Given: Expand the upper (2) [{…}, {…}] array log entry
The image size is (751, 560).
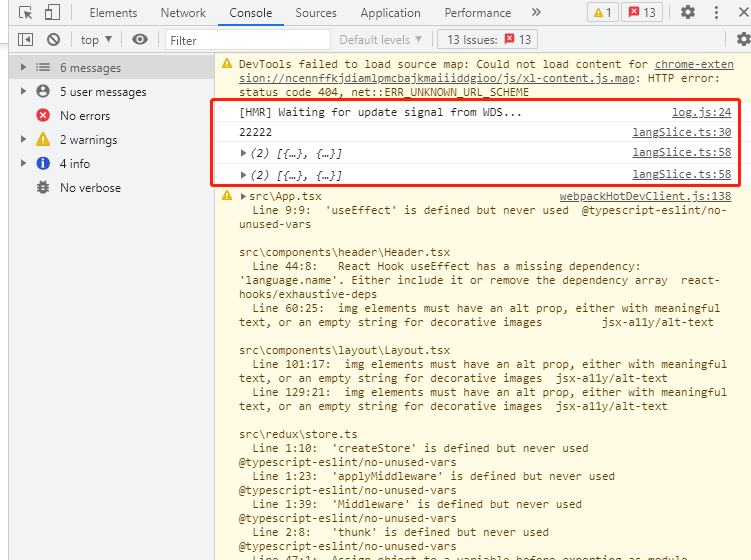Looking at the screenshot, I should 243,153.
